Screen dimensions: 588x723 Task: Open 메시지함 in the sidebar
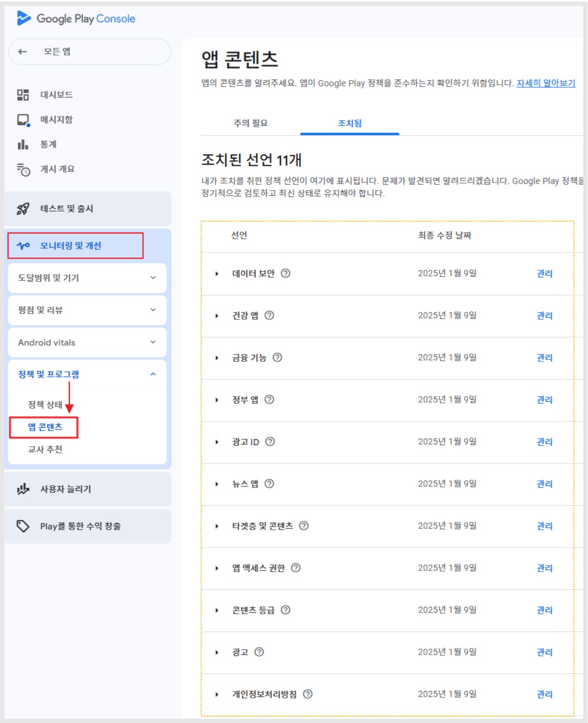click(x=57, y=120)
